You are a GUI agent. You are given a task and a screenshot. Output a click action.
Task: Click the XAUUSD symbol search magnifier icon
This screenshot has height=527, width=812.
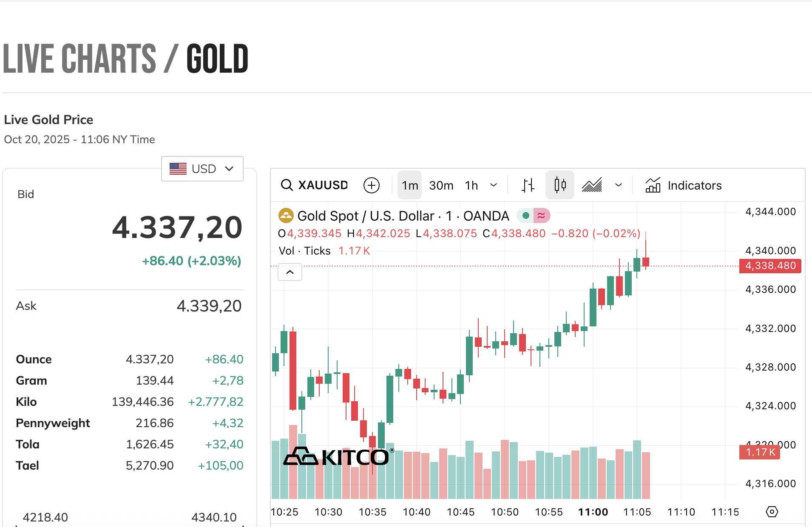pos(287,185)
